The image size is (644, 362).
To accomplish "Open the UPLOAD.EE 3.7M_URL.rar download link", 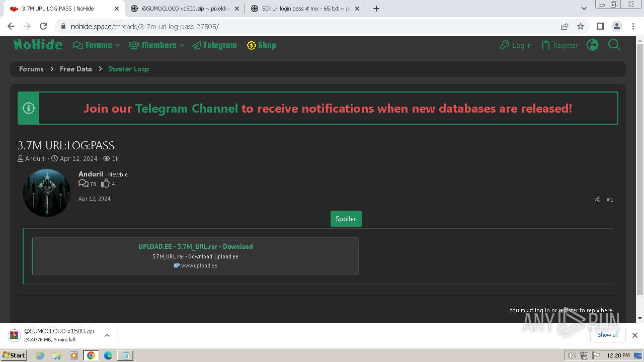I will coord(196,246).
